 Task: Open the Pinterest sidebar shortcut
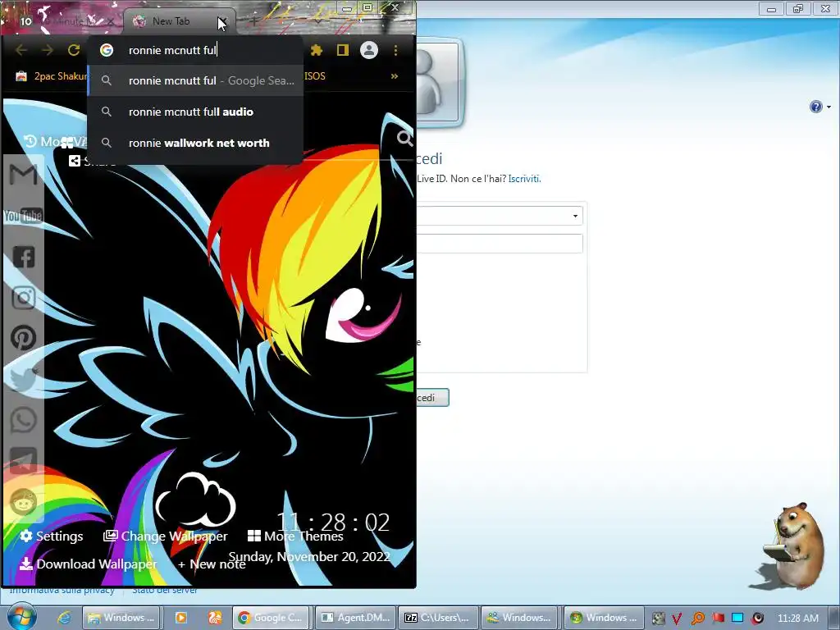pos(23,338)
